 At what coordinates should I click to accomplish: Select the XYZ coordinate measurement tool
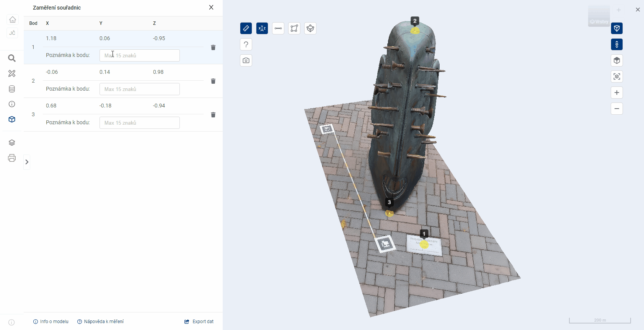click(x=262, y=28)
